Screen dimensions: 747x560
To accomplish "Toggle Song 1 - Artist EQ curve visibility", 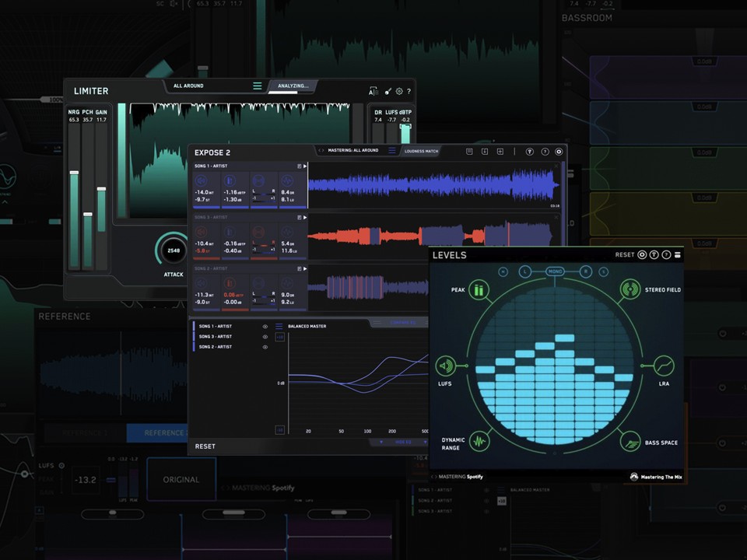I will (x=265, y=327).
